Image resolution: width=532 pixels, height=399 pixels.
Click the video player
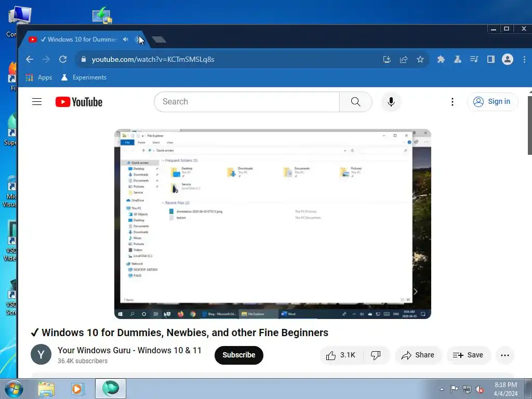tap(272, 224)
